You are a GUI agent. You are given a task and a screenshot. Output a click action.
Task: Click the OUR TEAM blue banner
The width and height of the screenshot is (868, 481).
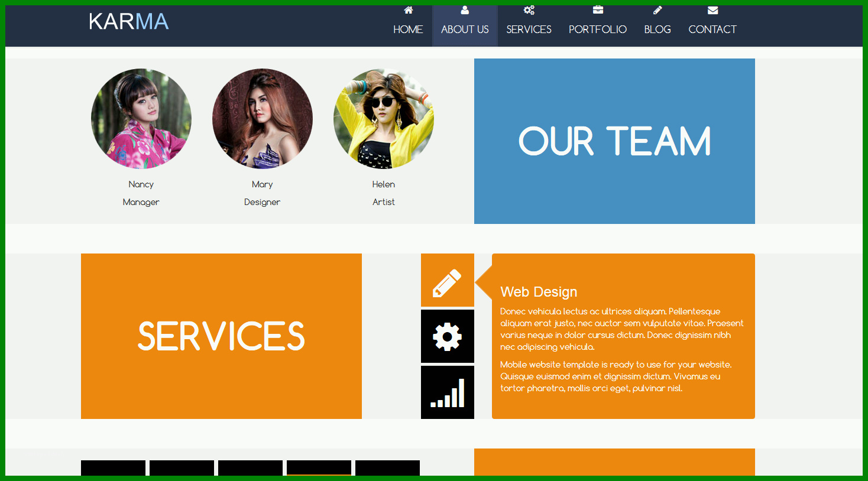click(x=614, y=141)
